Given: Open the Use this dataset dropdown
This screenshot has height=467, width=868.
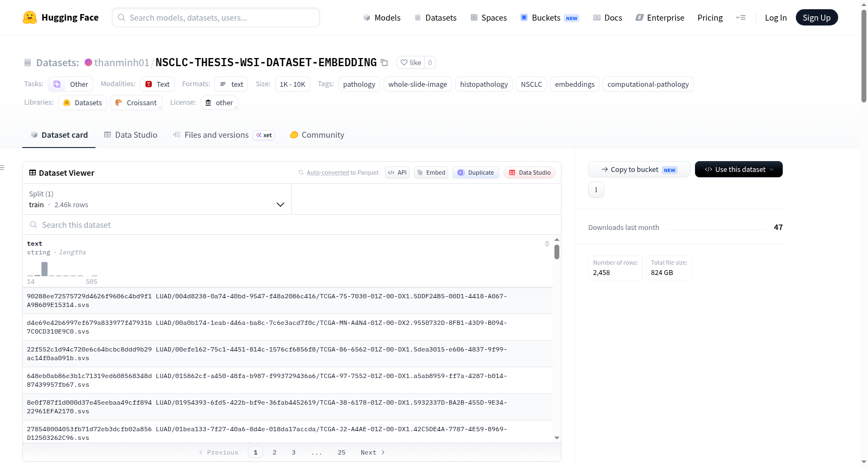Looking at the screenshot, I should coord(738,169).
